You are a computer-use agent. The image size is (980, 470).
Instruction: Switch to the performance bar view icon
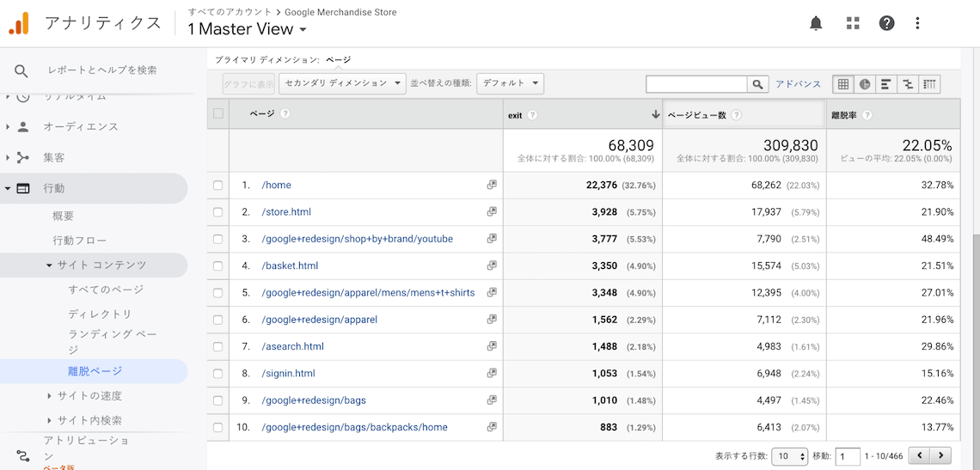[x=885, y=84]
